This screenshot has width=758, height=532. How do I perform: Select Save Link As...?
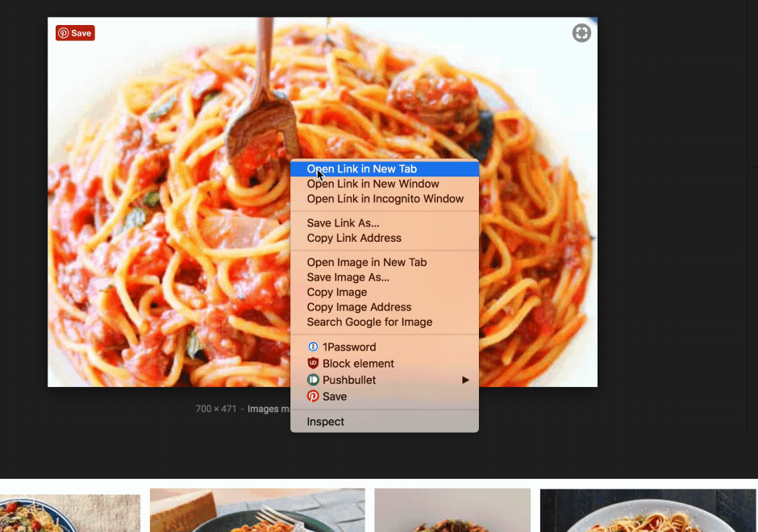[x=385, y=222]
